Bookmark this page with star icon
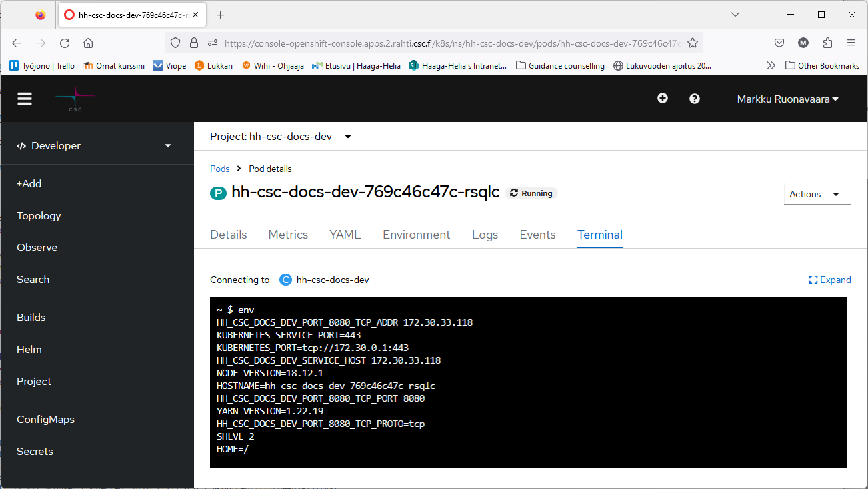The width and height of the screenshot is (868, 489). [693, 43]
